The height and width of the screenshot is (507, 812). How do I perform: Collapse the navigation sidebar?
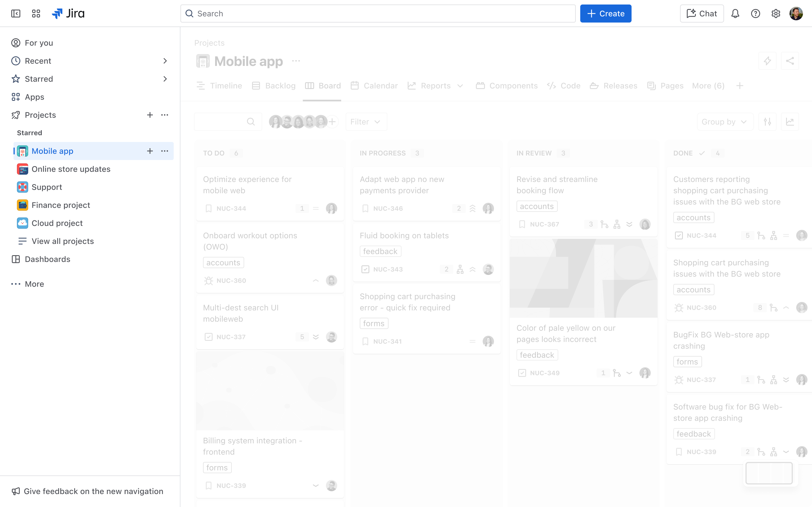pos(16,14)
